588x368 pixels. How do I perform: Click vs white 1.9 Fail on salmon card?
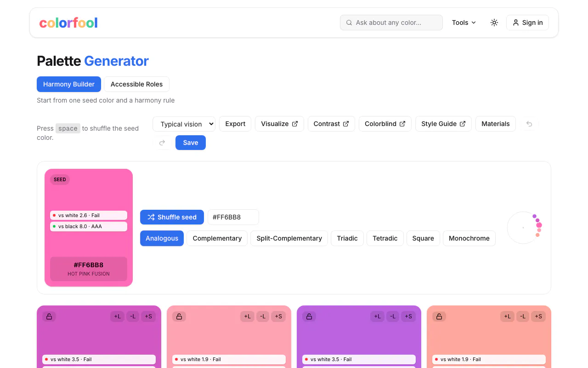pyautogui.click(x=489, y=359)
